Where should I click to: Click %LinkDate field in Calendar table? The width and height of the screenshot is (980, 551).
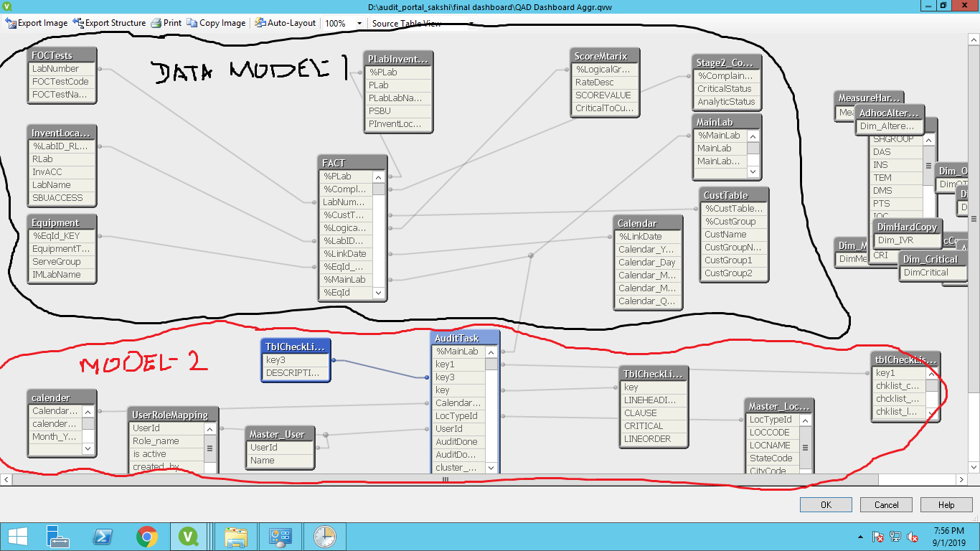[x=648, y=237]
